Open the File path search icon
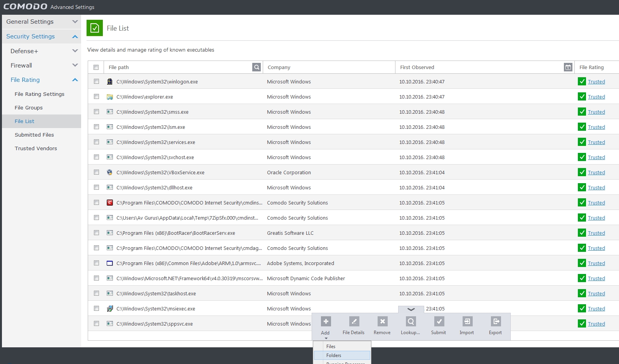 [257, 67]
